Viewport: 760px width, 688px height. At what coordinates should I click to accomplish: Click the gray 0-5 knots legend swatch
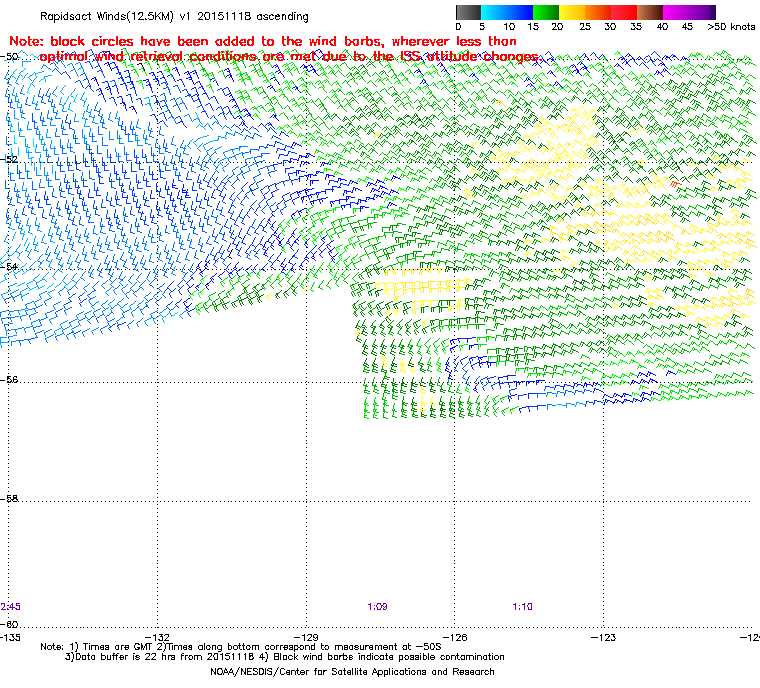pyautogui.click(x=469, y=12)
